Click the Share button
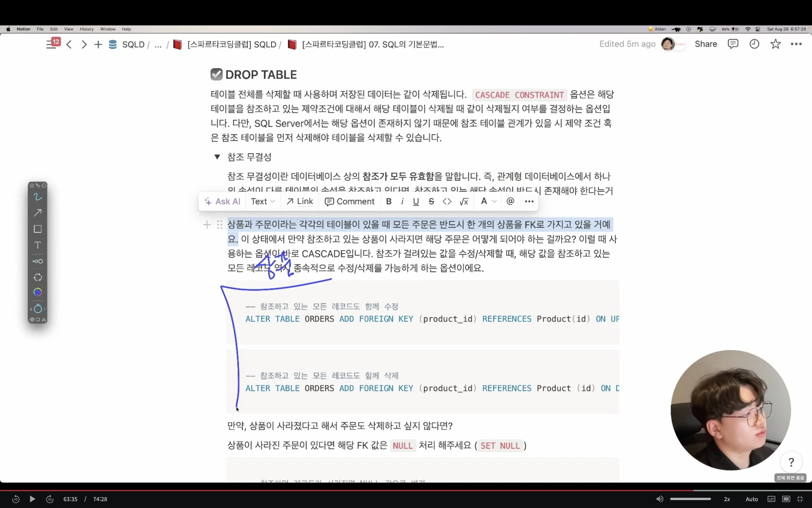This screenshot has width=812, height=508. pos(706,44)
